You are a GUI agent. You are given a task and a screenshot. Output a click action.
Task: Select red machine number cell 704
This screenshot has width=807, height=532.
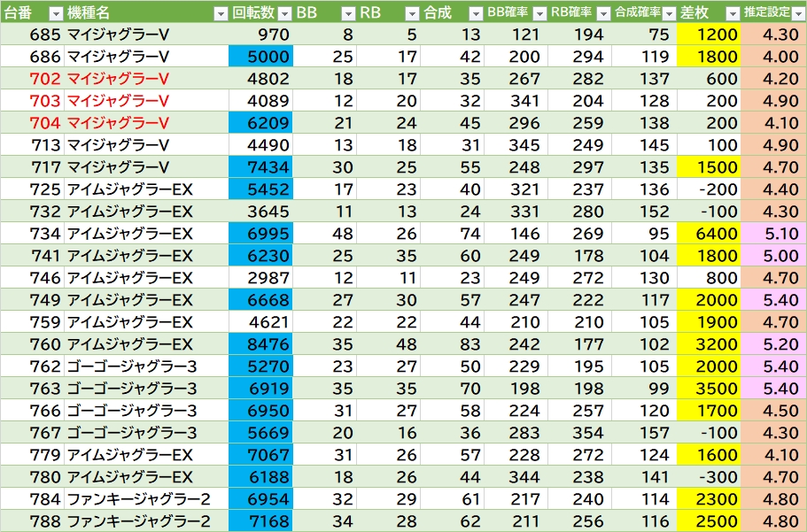tap(32, 123)
